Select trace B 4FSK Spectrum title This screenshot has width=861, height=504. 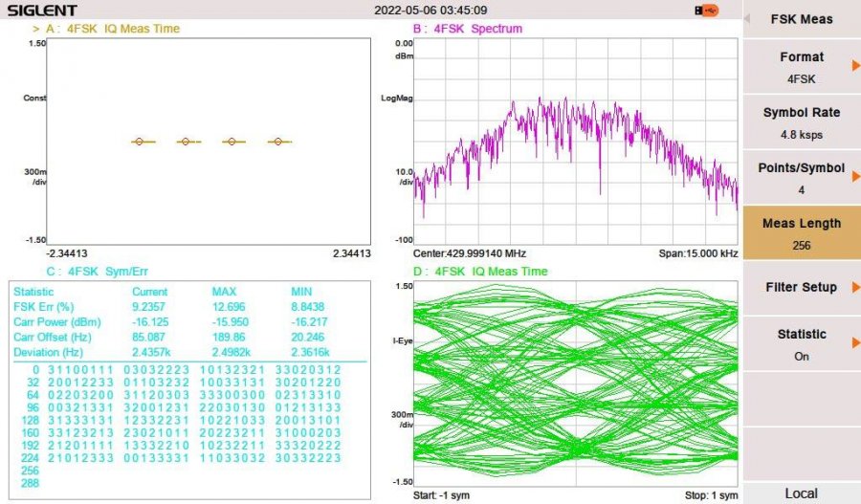(467, 29)
